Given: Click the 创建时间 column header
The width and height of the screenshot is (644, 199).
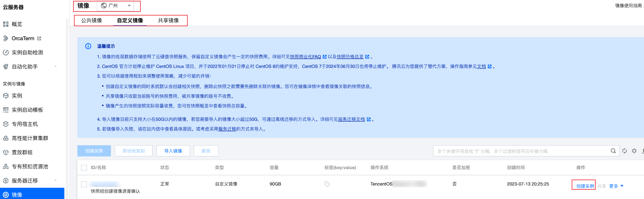Looking at the screenshot, I should [x=516, y=168].
